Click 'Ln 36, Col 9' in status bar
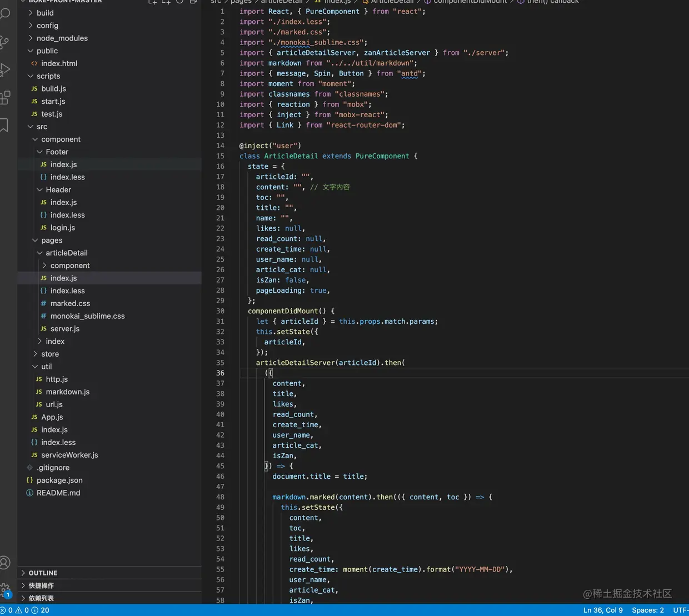The image size is (689, 616). pyautogui.click(x=603, y=610)
